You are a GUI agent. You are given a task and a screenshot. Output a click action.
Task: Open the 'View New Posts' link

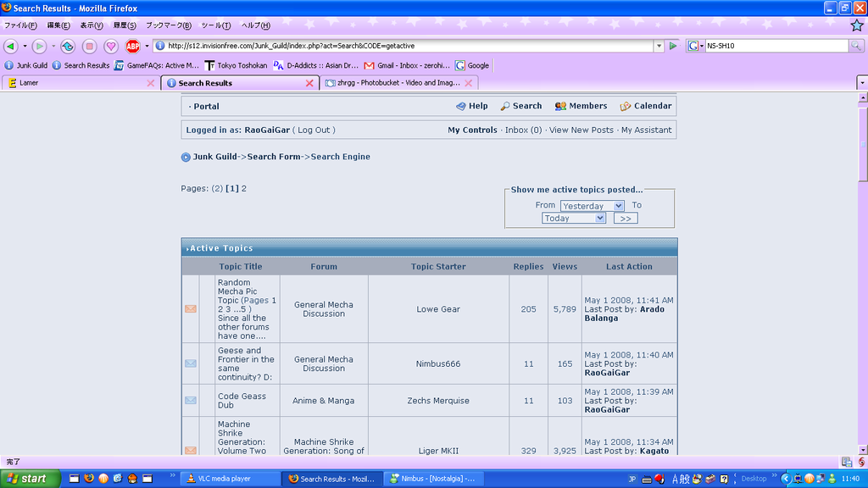tap(581, 130)
